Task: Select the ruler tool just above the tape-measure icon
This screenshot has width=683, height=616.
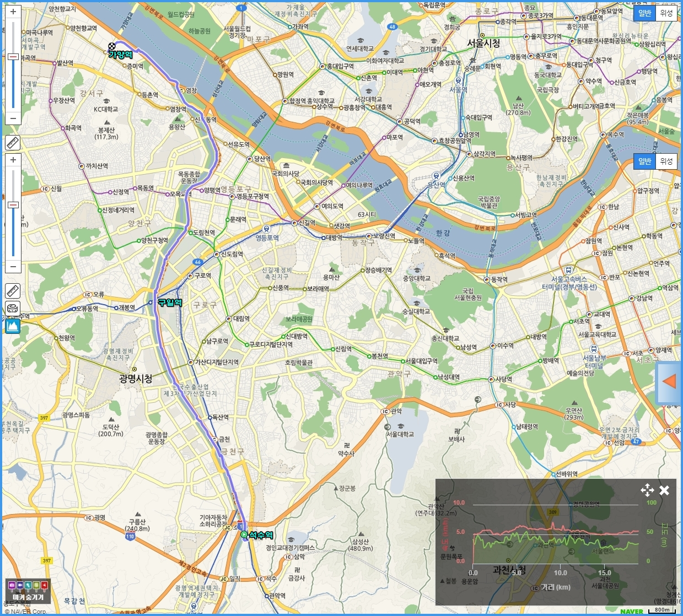Action: (x=13, y=290)
